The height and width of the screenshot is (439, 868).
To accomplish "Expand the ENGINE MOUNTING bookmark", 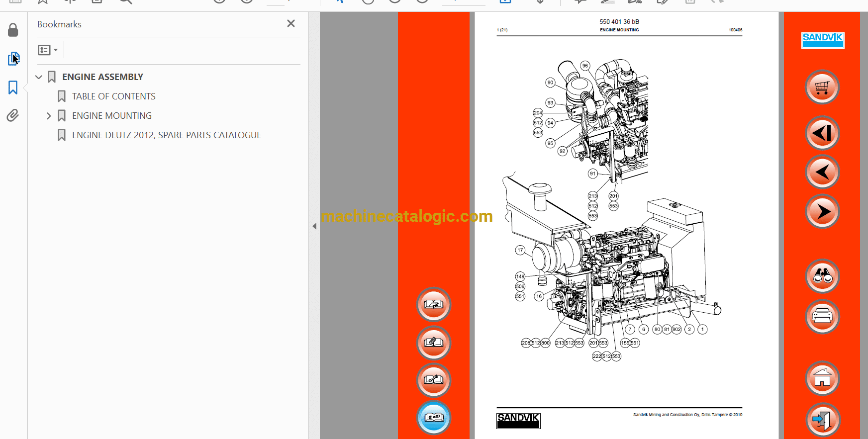I will 49,116.
